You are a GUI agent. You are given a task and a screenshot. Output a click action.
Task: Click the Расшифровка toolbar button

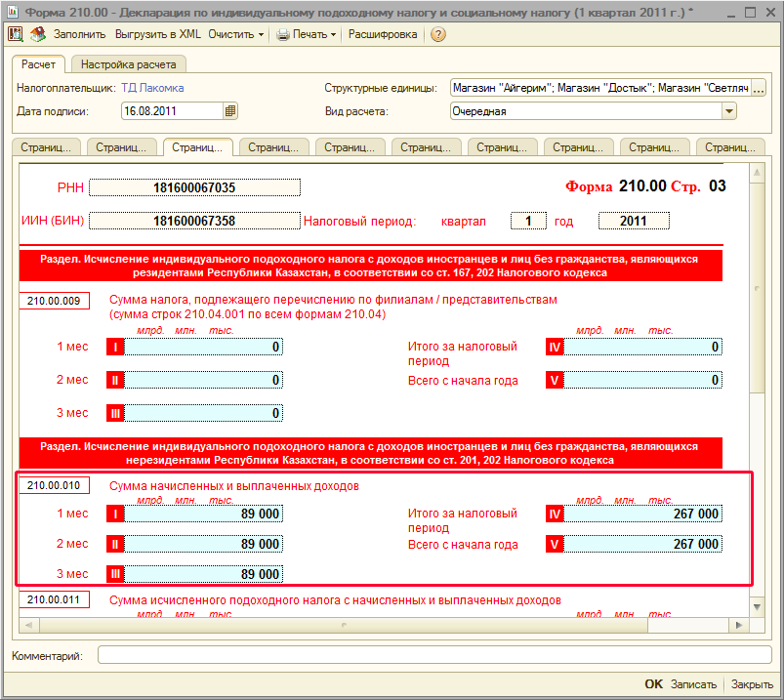tap(383, 34)
